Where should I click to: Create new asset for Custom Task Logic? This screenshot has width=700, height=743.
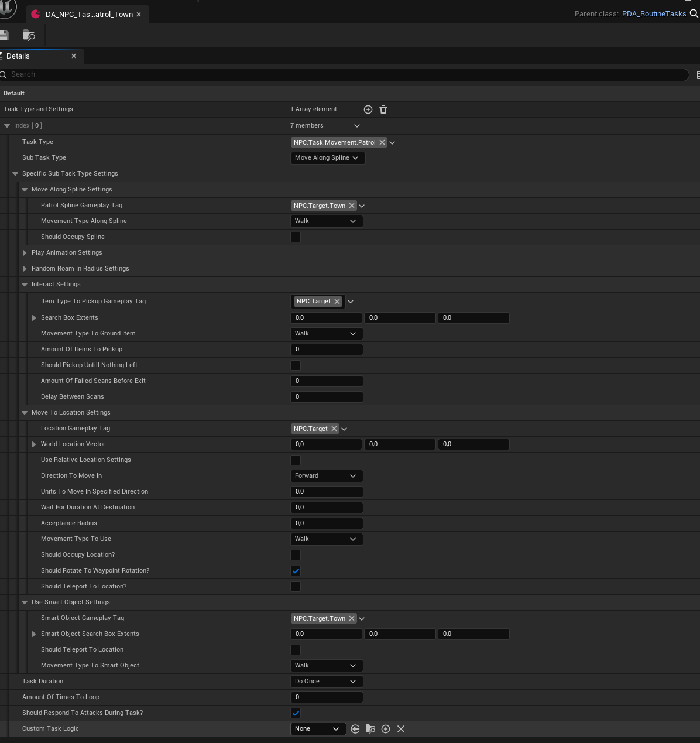pos(386,729)
